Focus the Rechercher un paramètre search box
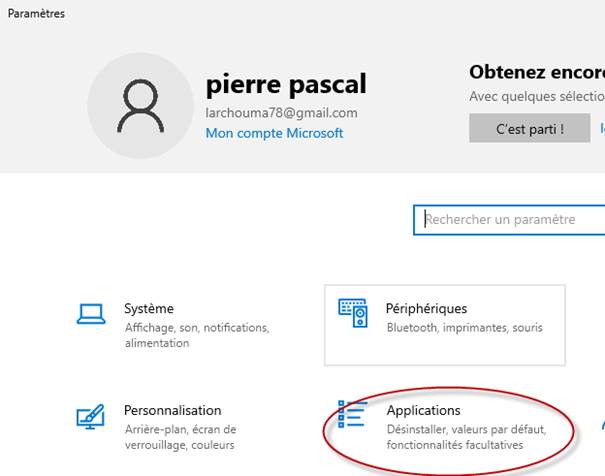 pos(510,220)
